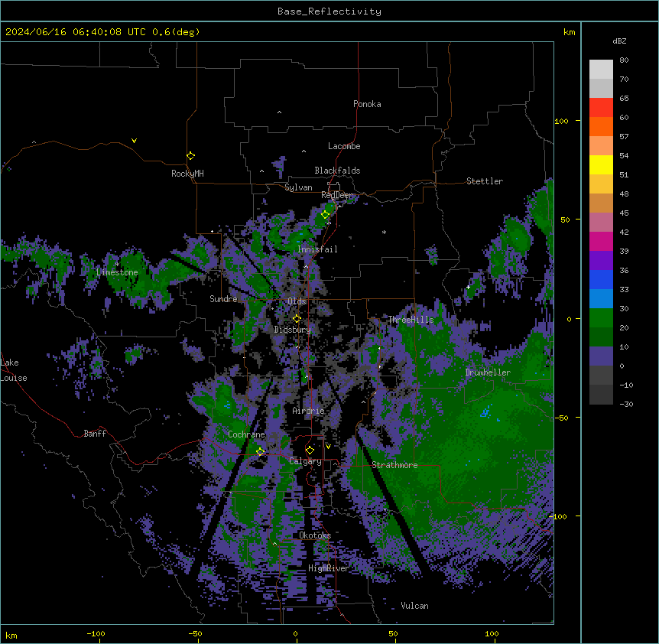Image resolution: width=659 pixels, height=644 pixels.
Task: Click the RockyMH label
Action: tap(187, 173)
